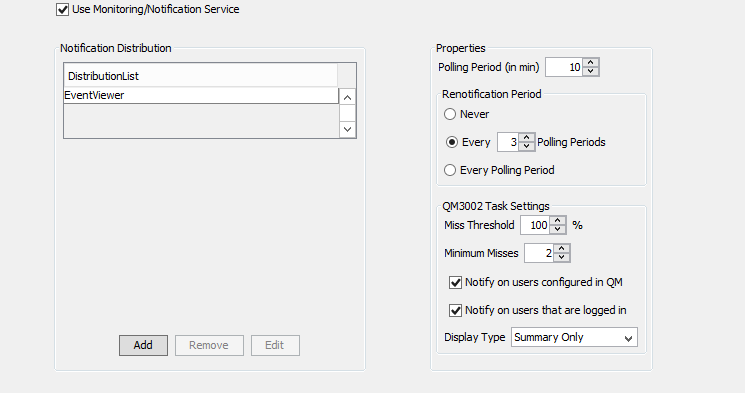
Task: Select the Never renotification option
Action: coord(450,114)
